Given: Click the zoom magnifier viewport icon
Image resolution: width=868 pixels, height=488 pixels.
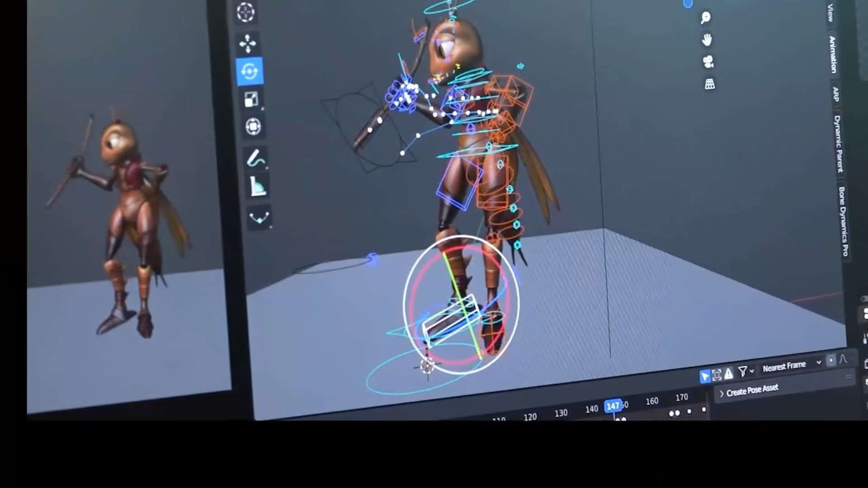Looking at the screenshot, I should point(705,18).
